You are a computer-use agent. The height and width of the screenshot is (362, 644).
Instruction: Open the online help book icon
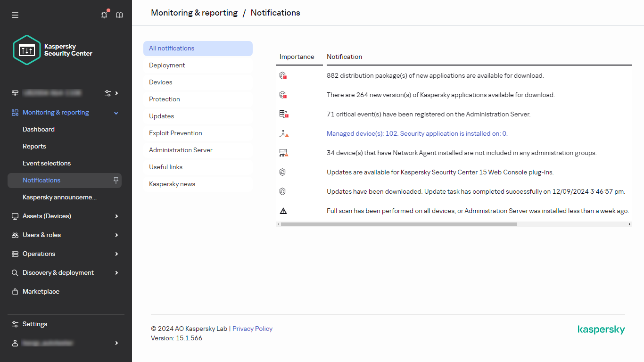[119, 15]
